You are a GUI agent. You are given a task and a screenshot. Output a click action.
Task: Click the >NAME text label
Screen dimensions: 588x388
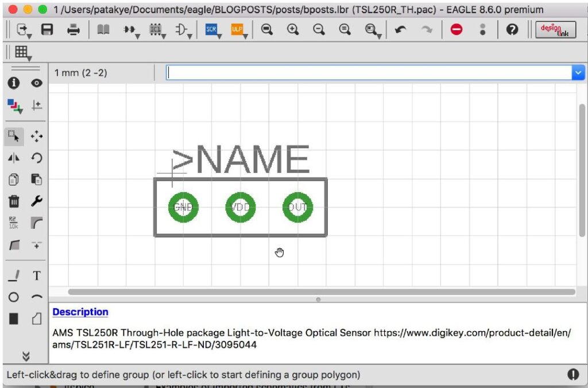pyautogui.click(x=241, y=159)
